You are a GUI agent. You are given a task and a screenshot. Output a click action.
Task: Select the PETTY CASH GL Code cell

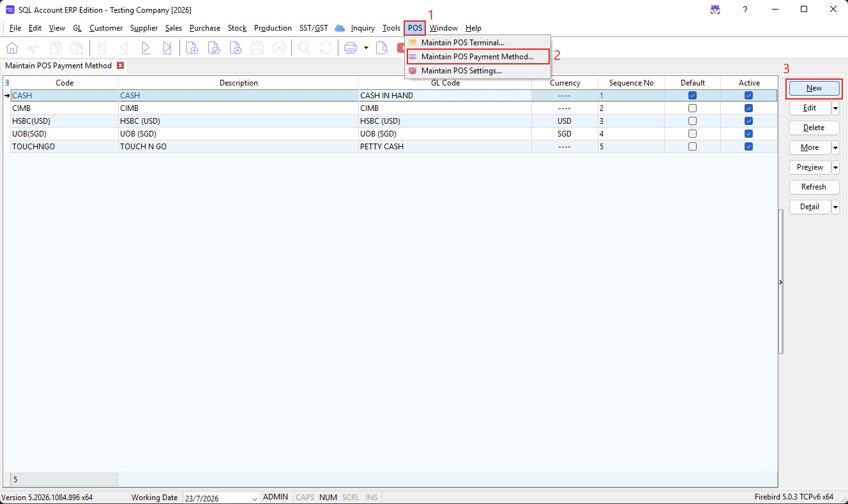(x=445, y=147)
